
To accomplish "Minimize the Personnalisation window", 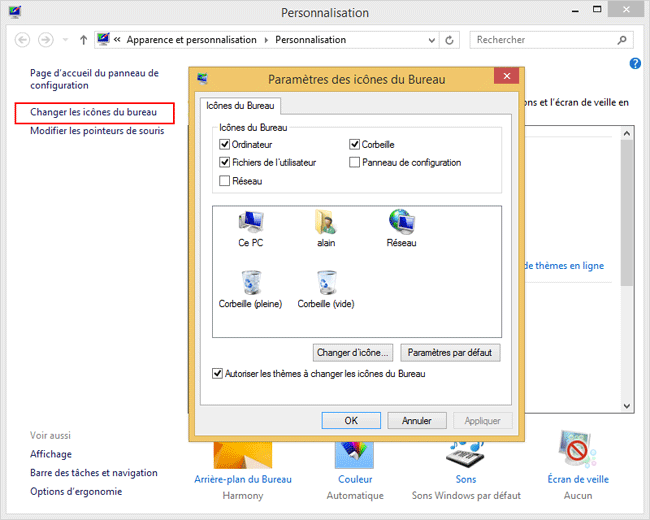I will [x=575, y=11].
